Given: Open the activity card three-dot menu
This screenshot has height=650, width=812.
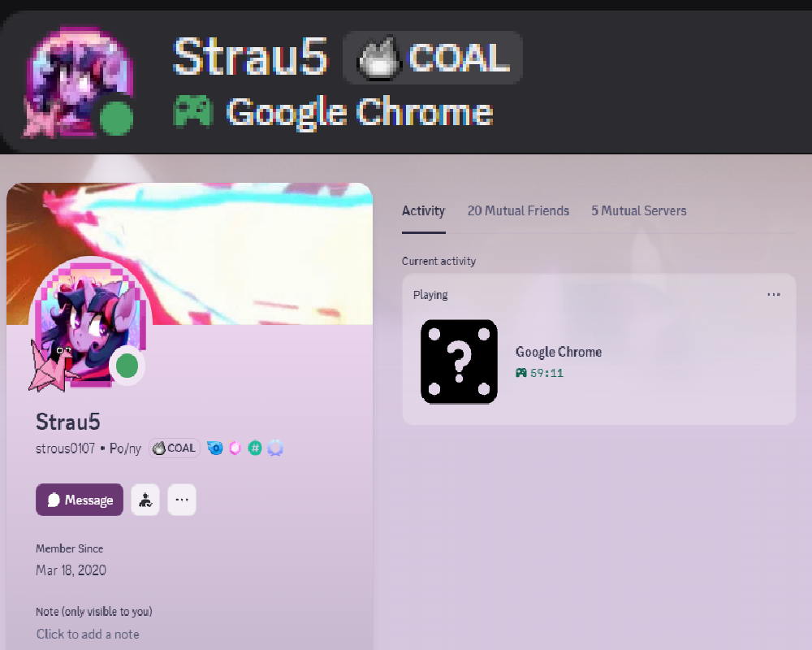Looking at the screenshot, I should tap(774, 294).
